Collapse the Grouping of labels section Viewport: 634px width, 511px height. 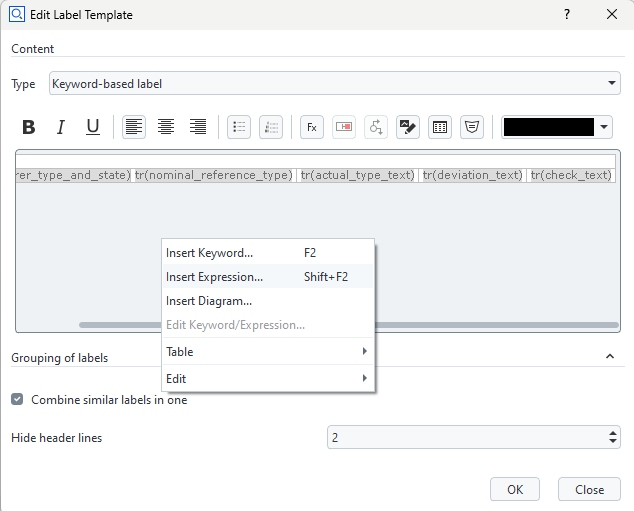tap(610, 357)
